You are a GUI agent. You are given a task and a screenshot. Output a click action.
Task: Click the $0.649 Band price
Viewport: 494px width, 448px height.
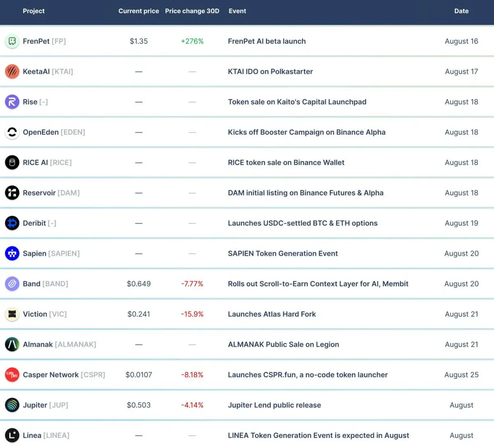tap(139, 284)
